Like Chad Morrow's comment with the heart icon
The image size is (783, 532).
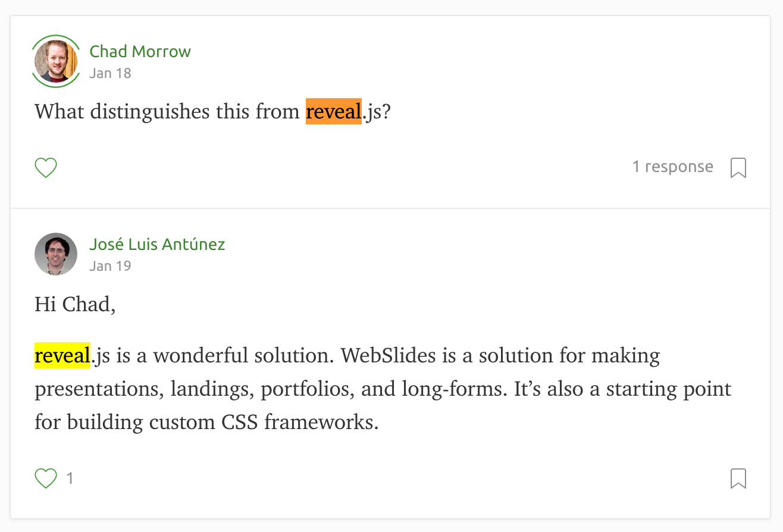tap(46, 167)
